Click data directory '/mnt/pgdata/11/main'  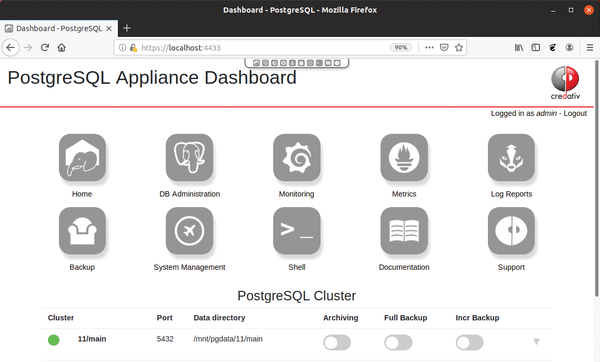228,339
